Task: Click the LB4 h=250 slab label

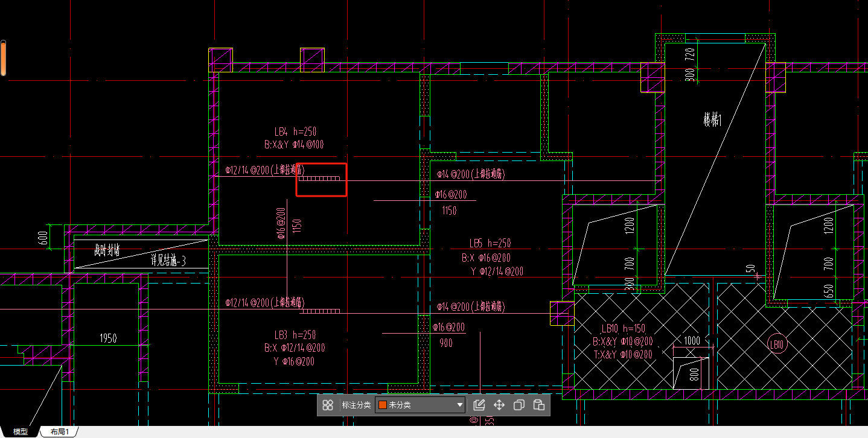Action: pos(295,132)
